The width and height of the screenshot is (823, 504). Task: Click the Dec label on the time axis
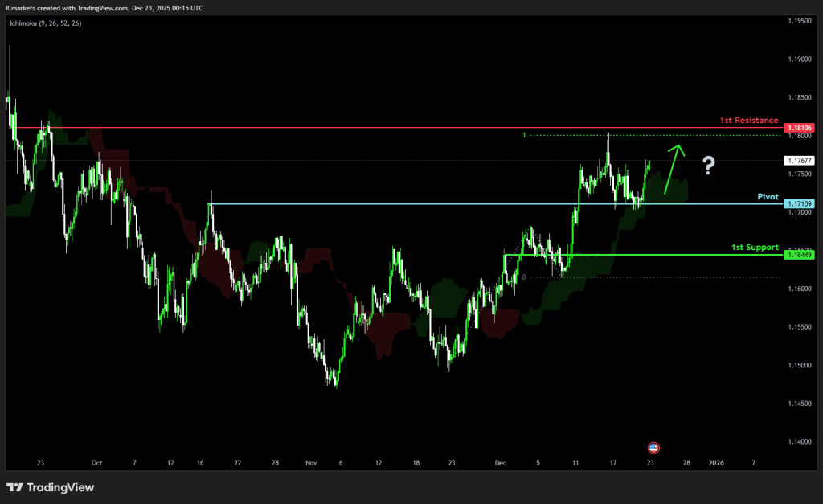click(x=500, y=463)
